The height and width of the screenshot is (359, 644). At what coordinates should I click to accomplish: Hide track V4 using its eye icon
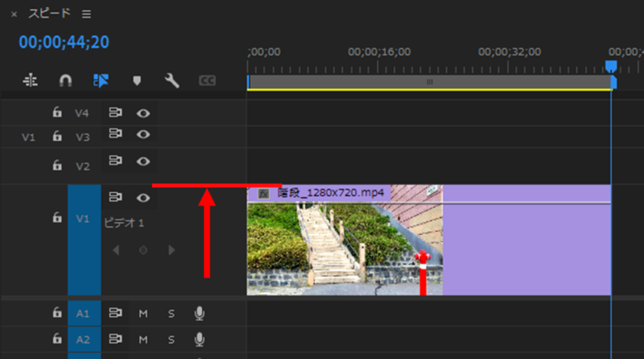(143, 112)
